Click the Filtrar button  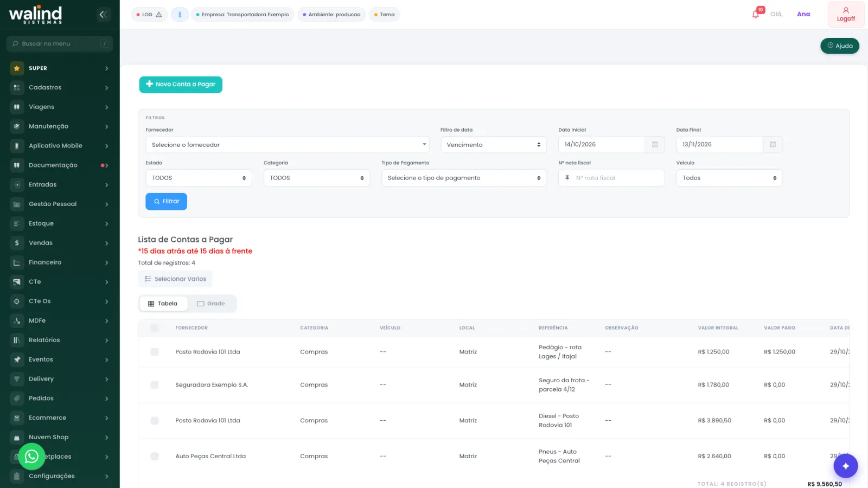(x=166, y=201)
